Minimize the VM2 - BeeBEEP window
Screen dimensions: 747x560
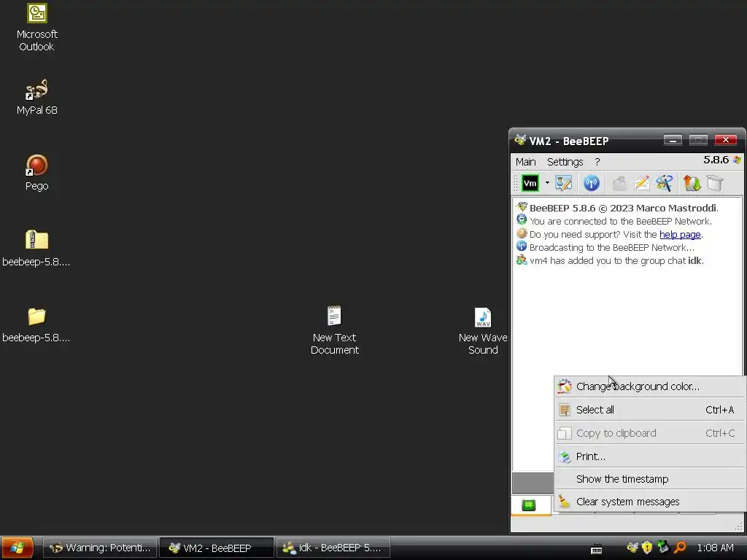pyautogui.click(x=673, y=140)
